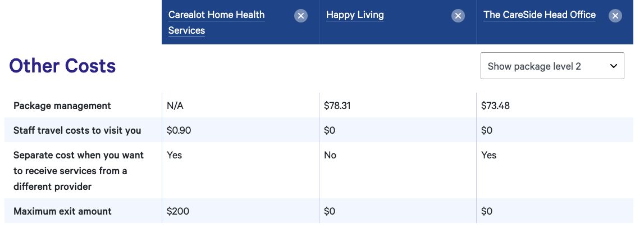Screen dimensions: 644x232
Task: Click the chevron arrow on package level selector
Action: pos(614,66)
